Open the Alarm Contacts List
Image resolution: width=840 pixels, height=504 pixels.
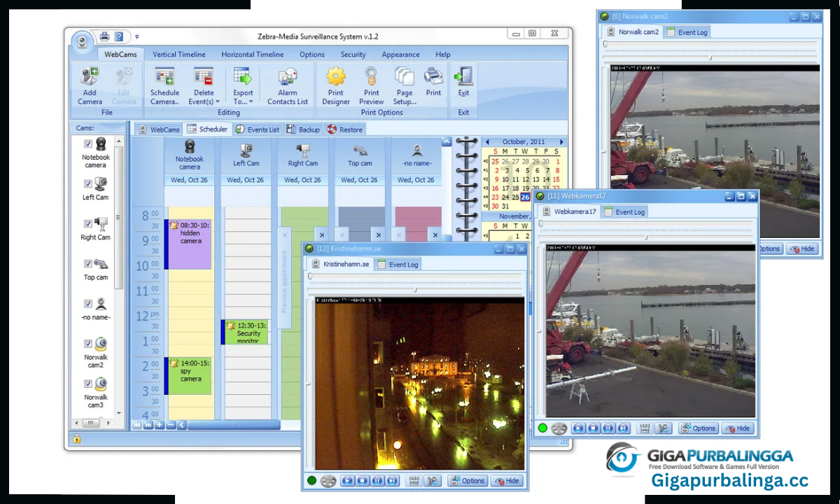tap(287, 86)
